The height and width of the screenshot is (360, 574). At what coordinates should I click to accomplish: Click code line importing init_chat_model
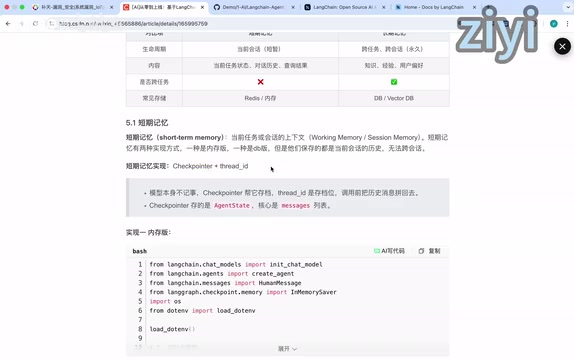pos(236,264)
